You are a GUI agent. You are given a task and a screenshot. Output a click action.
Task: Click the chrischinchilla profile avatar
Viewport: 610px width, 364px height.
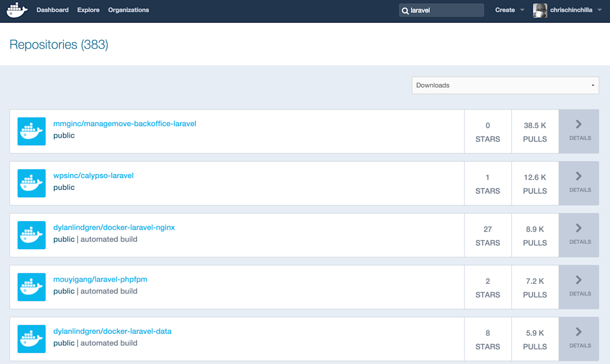tap(539, 10)
